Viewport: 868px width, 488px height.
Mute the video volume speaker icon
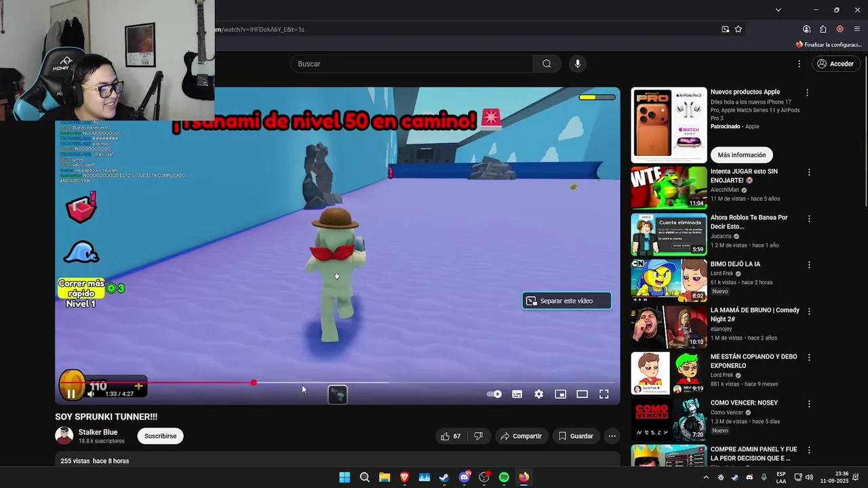pyautogui.click(x=91, y=394)
